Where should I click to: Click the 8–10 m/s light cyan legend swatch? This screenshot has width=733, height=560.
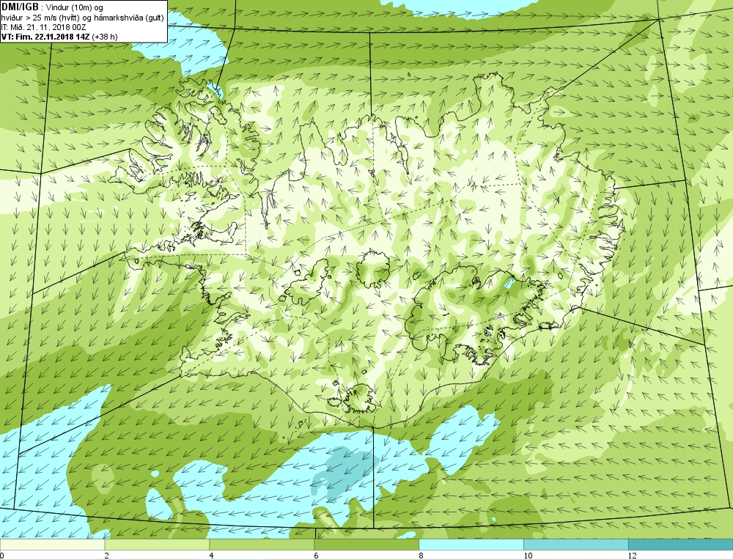471,545
